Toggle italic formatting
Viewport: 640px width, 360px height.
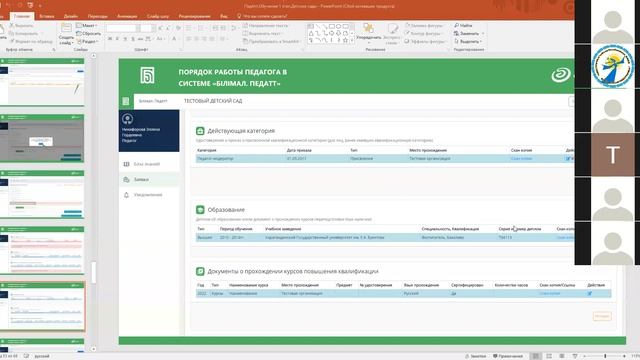(x=117, y=39)
